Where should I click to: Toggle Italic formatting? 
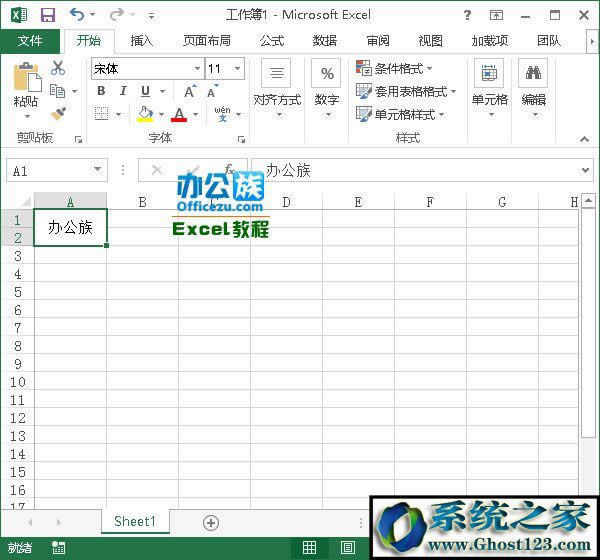click(123, 91)
